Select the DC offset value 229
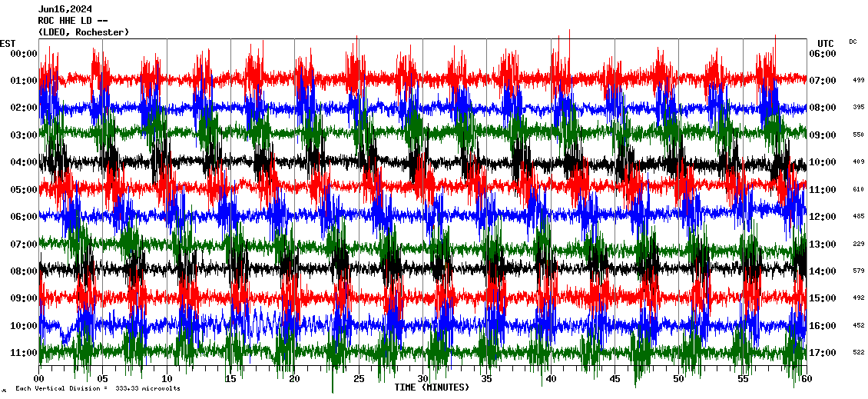This screenshot has width=868, height=399. (x=858, y=244)
